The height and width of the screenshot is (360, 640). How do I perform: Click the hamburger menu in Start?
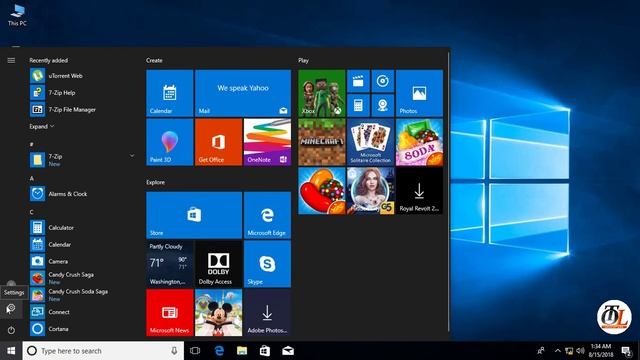tap(11, 60)
